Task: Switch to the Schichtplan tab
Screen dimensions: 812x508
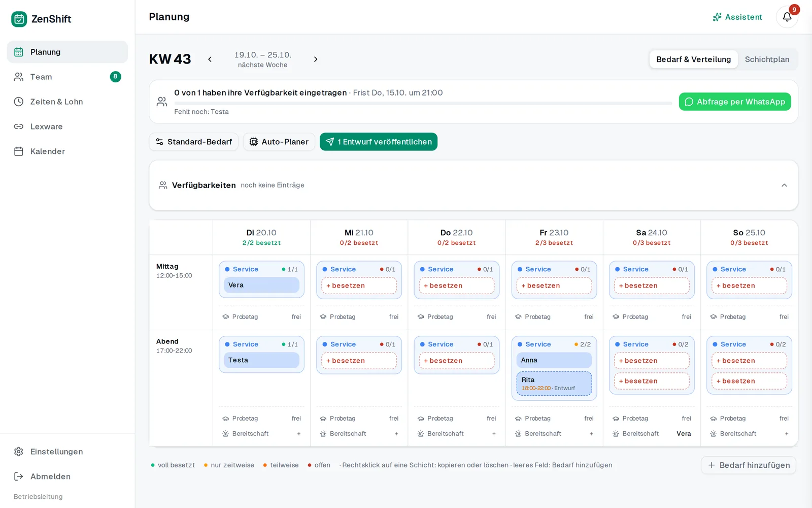Action: point(767,59)
